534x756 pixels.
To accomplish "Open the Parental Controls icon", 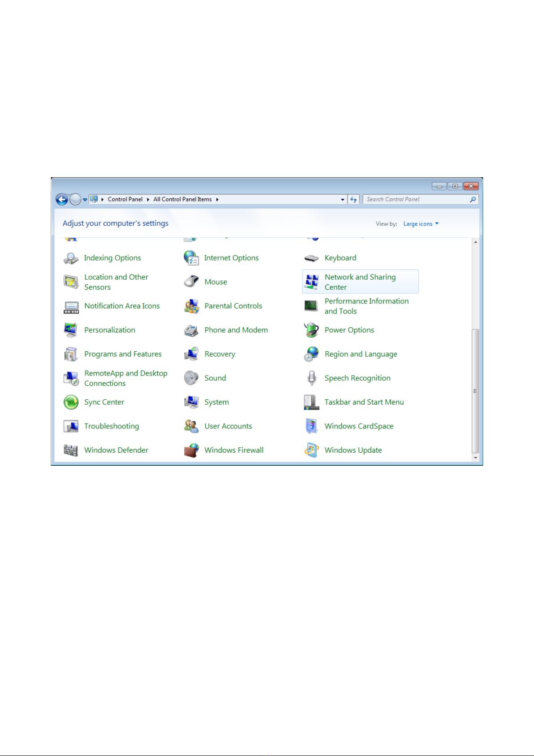I will (191, 306).
